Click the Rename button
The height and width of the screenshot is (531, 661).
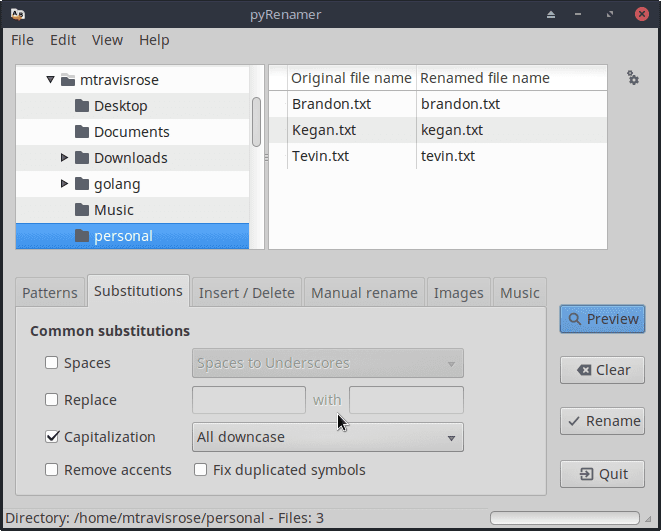(602, 421)
